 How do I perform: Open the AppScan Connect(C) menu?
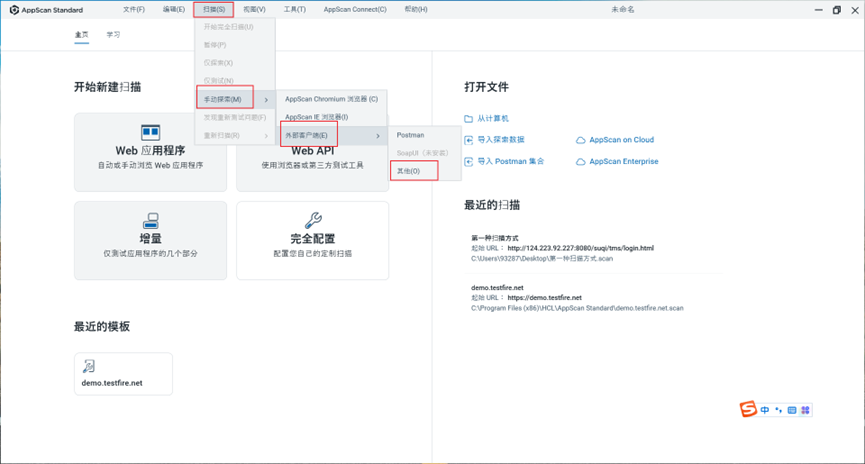(x=355, y=9)
